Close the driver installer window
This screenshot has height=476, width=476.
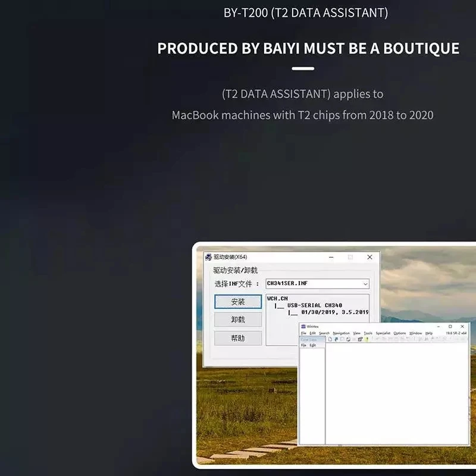[369, 257]
